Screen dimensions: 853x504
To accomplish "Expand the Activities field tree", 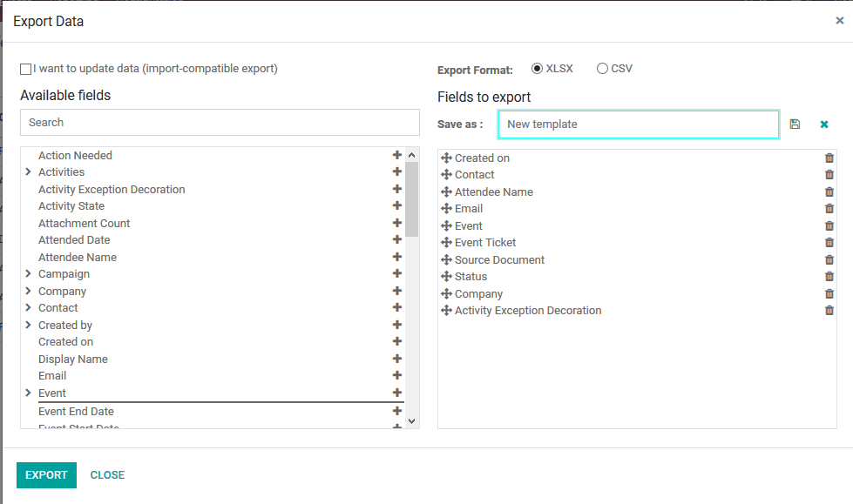I will coord(28,171).
